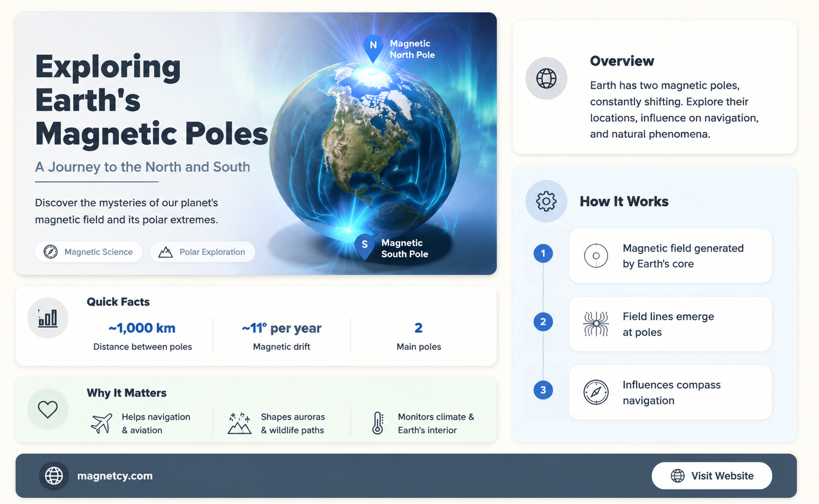Click the Discover the mysteries intro paragraph
Screen dimensions: 819x504
click(127, 211)
